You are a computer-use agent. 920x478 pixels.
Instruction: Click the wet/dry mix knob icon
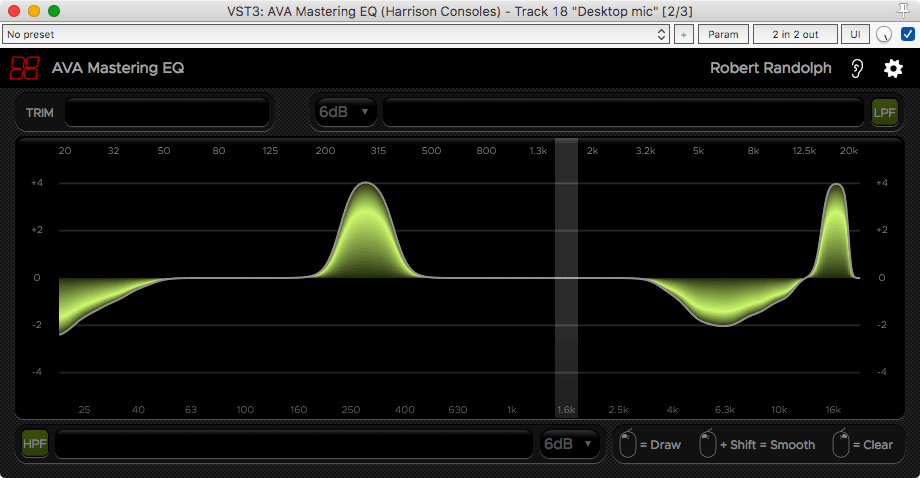884,35
